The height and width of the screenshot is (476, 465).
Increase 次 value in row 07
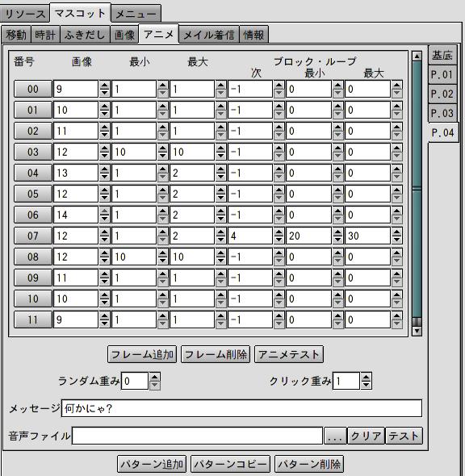(x=279, y=232)
